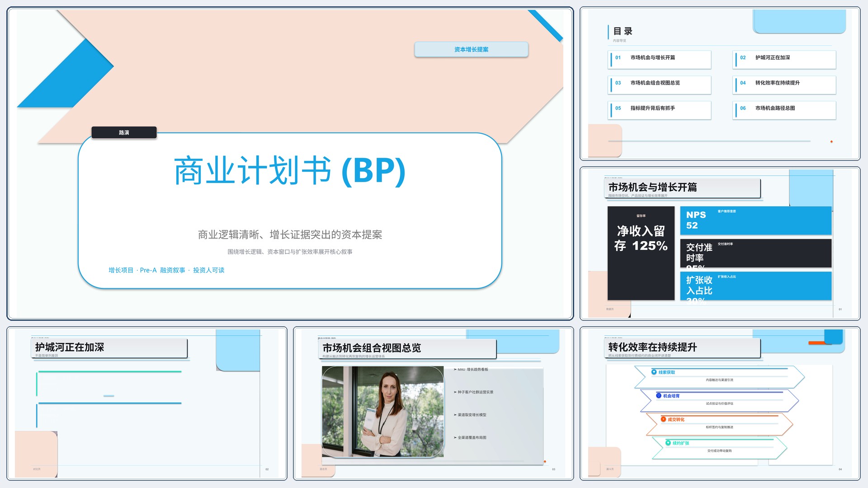Click the 净收入留存 125% dark card
Image resolution: width=868 pixels, height=488 pixels.
tap(641, 253)
